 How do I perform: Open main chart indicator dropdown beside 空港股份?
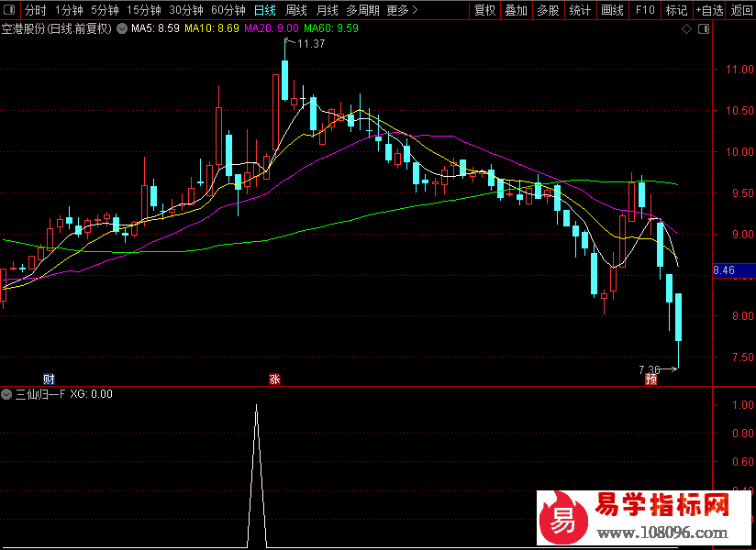coord(122,29)
